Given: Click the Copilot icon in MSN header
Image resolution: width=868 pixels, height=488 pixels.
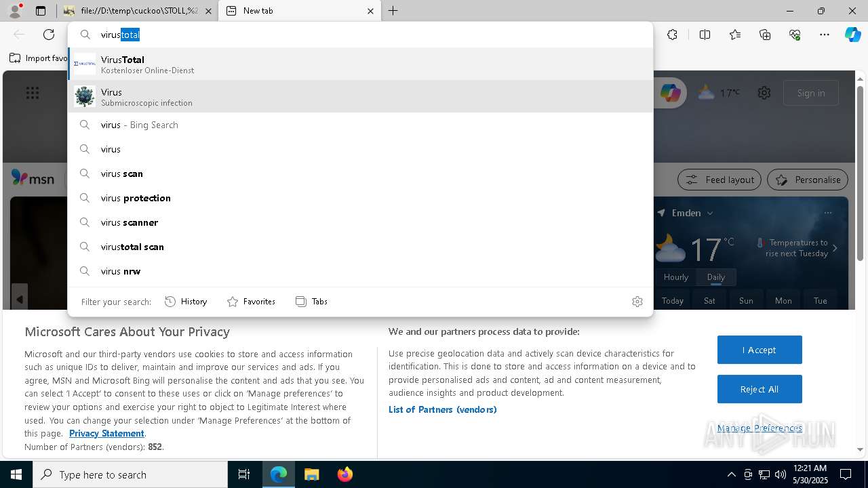Looking at the screenshot, I should click(671, 93).
